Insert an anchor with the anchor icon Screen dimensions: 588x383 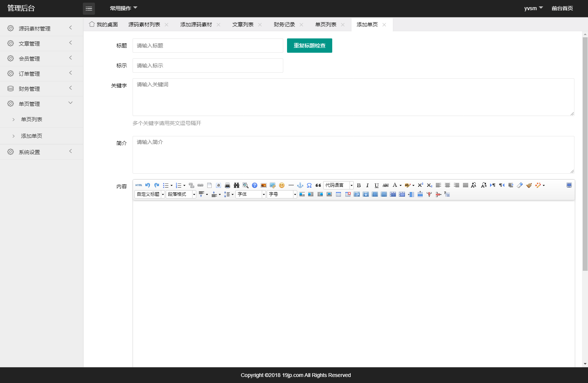point(300,185)
